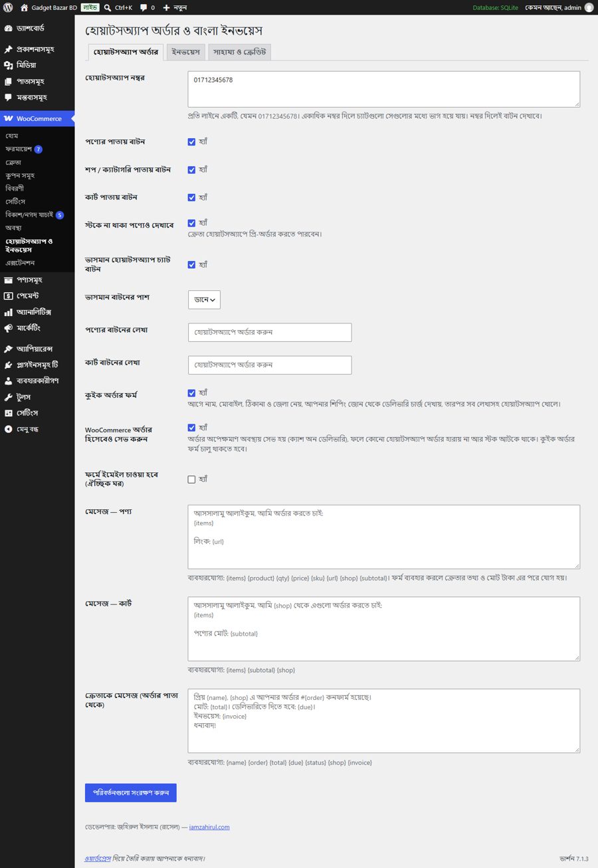Open কুপন সমূহ in the WooCommerce submenu
598x868 pixels.
pos(20,175)
